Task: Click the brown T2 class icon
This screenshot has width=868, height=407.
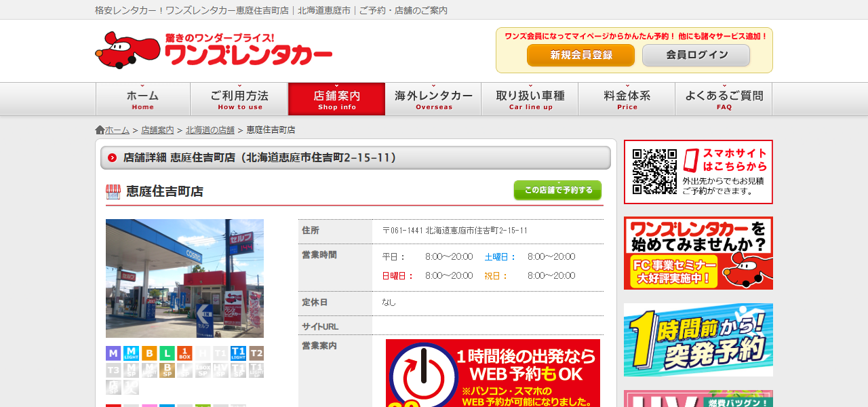Action: point(256,353)
